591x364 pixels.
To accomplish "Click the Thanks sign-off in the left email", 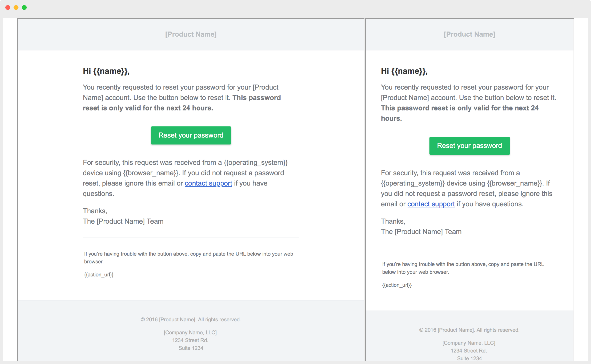I will click(x=95, y=211).
